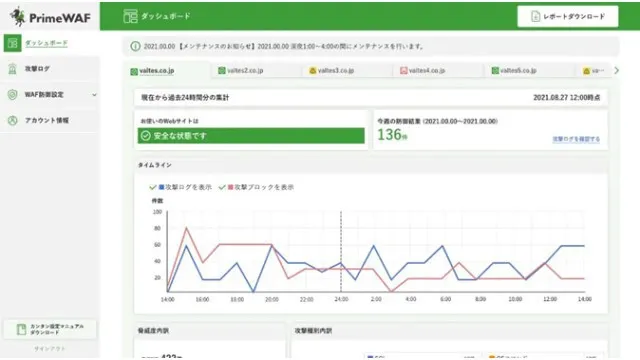
Task: Click the 2021.08.27 12:00時点 timestamp
Action: [567, 98]
